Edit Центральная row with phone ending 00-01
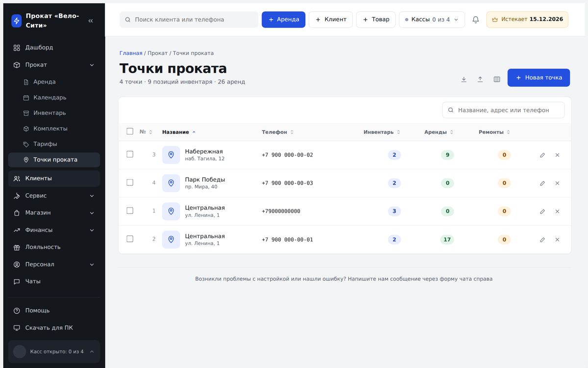 coord(542,239)
